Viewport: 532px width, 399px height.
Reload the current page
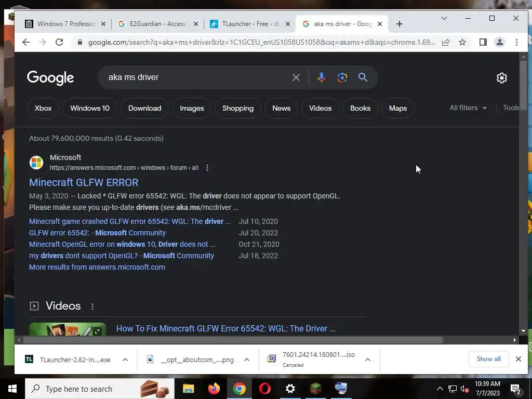59,42
